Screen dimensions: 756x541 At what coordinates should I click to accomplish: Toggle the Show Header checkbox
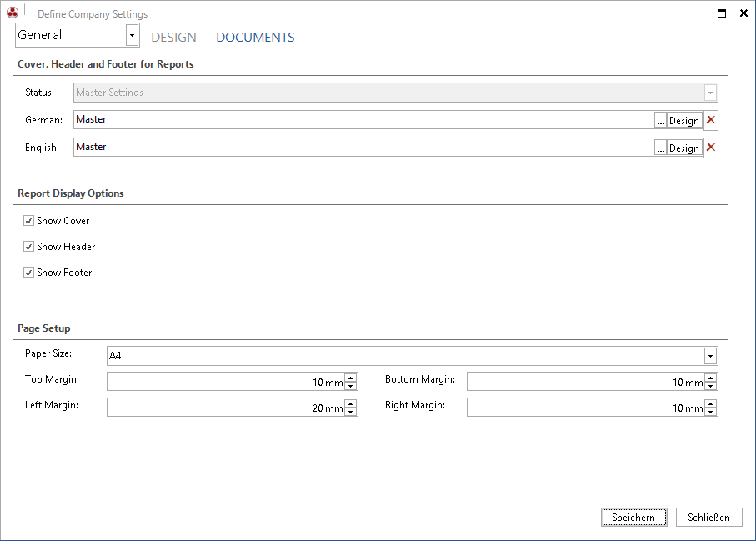point(28,247)
